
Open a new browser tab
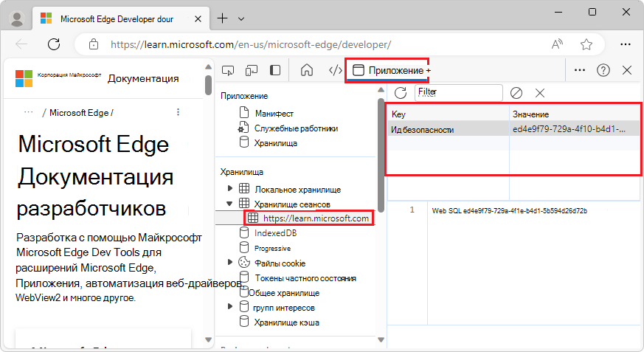coord(222,18)
